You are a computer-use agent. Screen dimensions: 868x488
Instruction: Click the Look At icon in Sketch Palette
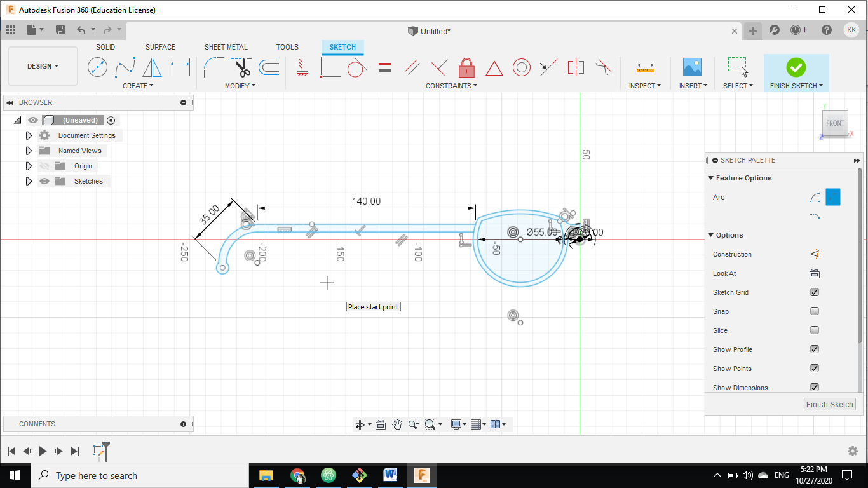coord(815,274)
